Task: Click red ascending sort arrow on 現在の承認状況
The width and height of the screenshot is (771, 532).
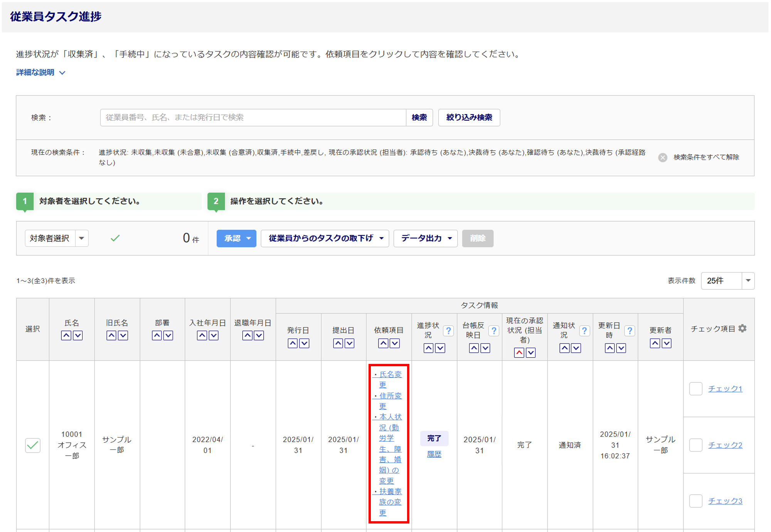Action: 519,352
